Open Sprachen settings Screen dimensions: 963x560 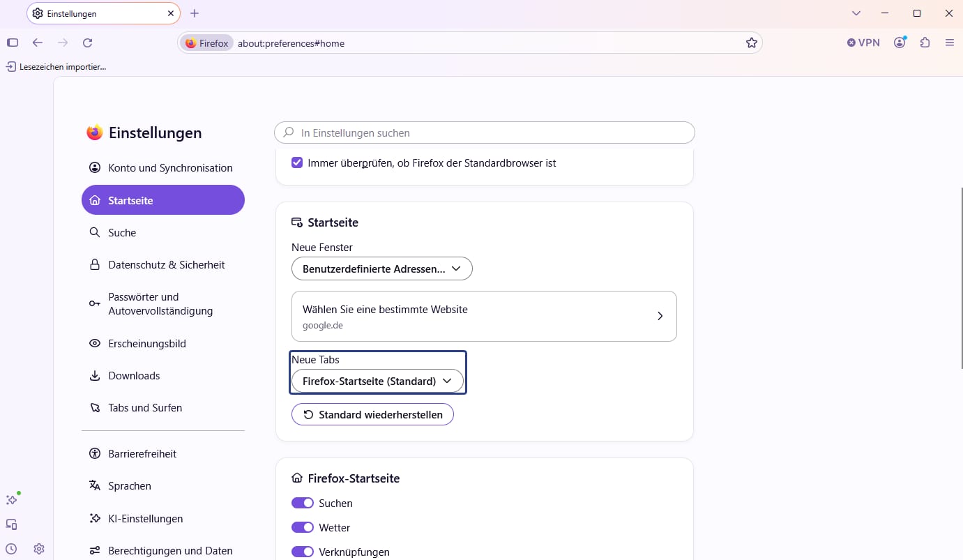coord(162,485)
